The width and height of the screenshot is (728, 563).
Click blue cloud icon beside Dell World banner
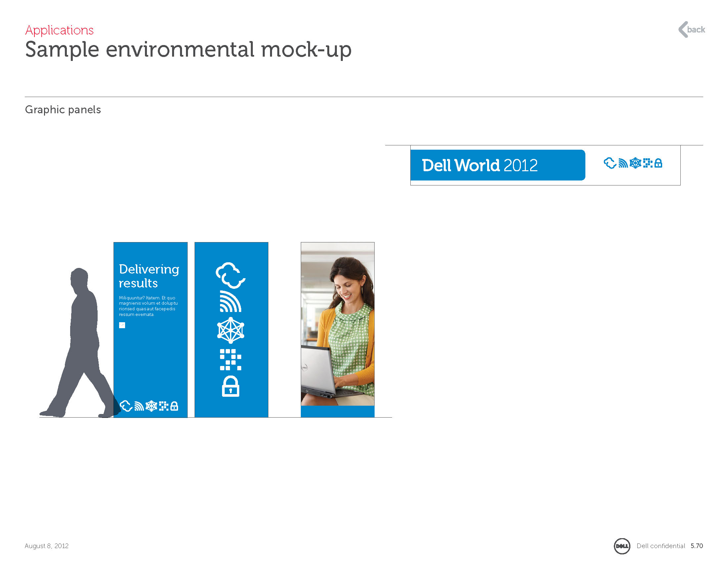[x=610, y=163]
